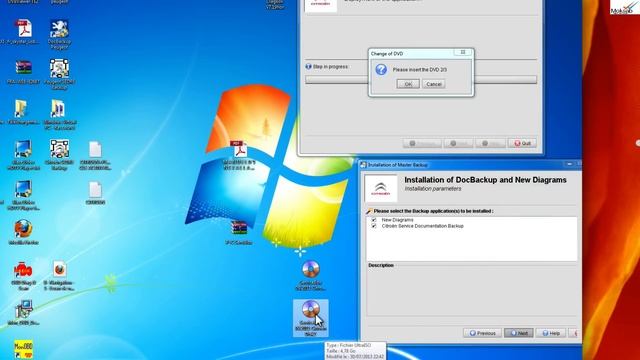Screen dimensions: 640x360
Task: Click the Installation of Master Backup title bar icon
Action: (x=363, y=165)
